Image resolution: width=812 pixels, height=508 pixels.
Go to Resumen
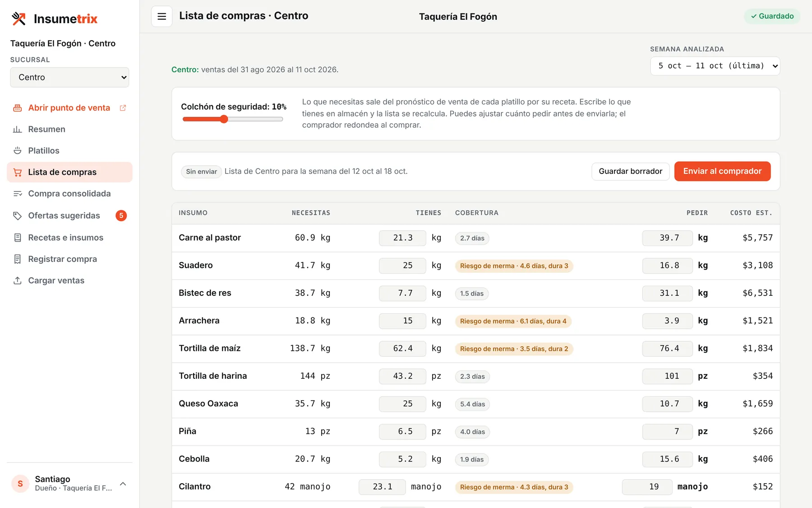tap(69, 129)
